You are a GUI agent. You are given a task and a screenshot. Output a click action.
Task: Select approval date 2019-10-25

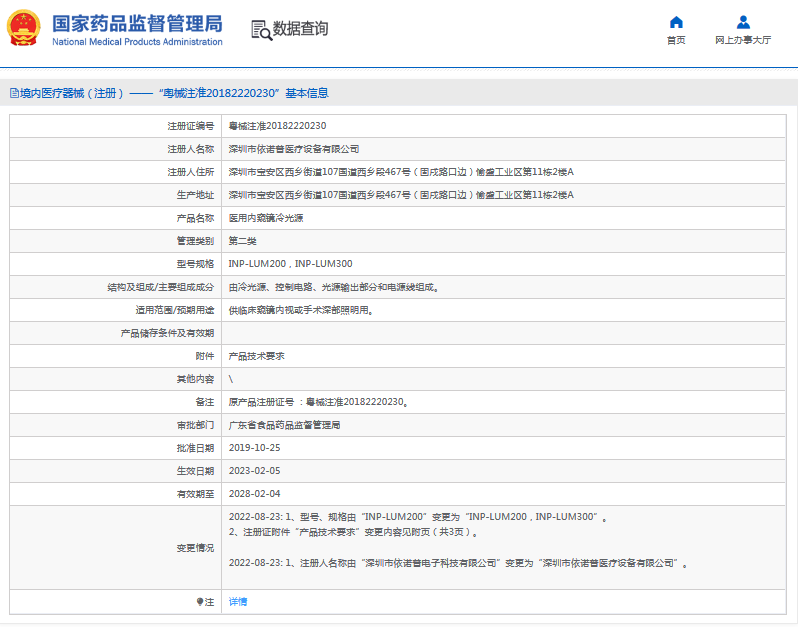point(254,448)
